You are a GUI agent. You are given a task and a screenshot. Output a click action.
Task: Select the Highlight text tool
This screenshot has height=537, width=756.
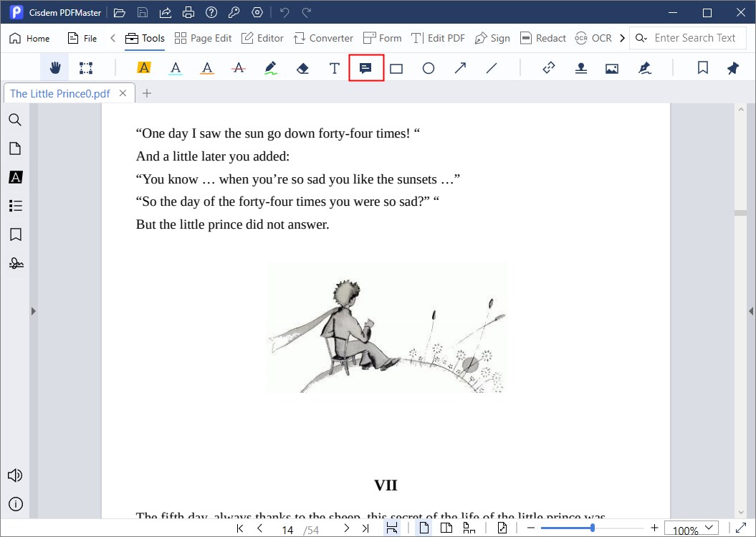144,68
